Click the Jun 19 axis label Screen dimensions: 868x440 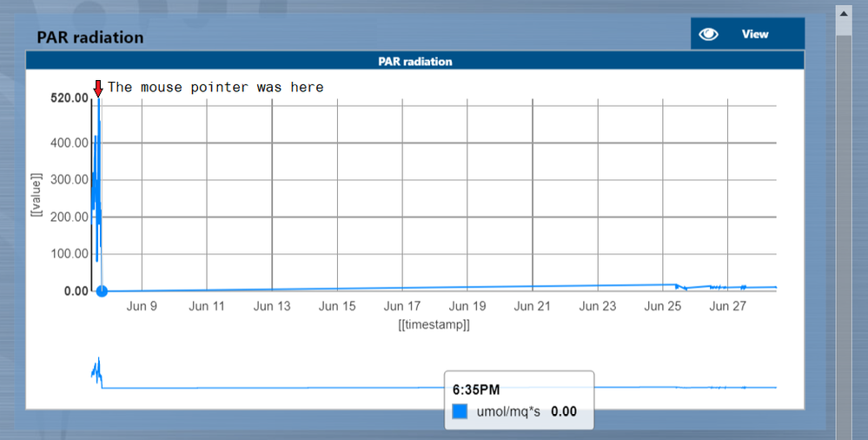[467, 306]
